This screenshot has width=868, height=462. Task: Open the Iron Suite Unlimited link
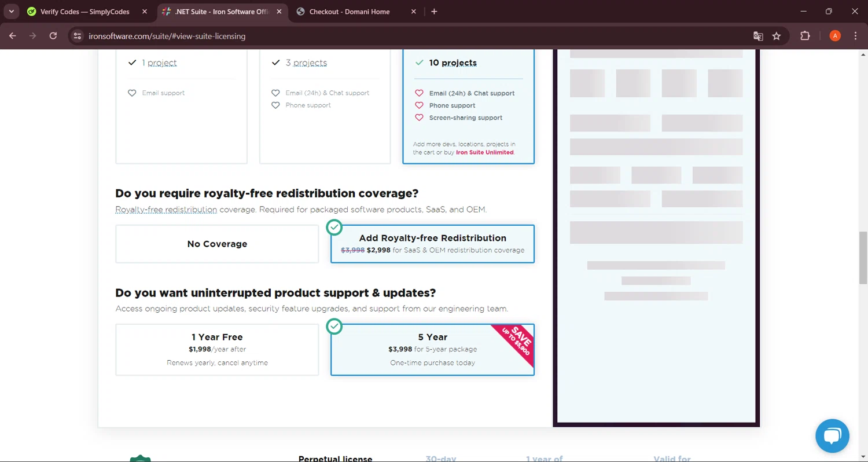(x=484, y=152)
